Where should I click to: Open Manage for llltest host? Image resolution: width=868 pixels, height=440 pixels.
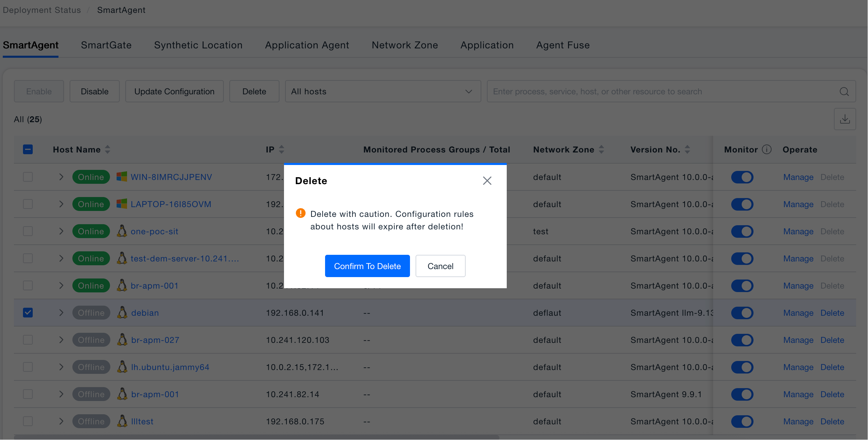(x=798, y=422)
